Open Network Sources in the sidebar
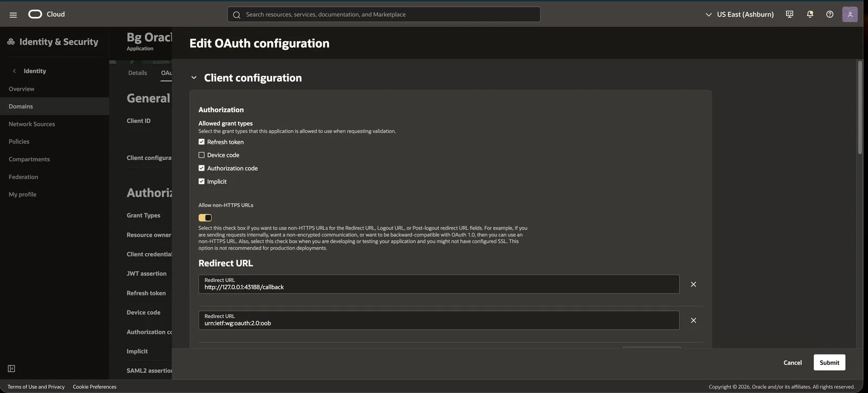868x393 pixels. tap(31, 124)
